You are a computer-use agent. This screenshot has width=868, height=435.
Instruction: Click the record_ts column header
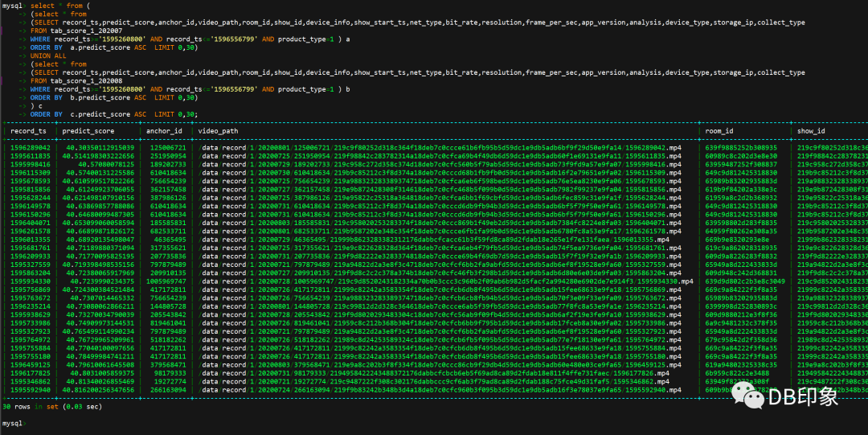(28, 131)
